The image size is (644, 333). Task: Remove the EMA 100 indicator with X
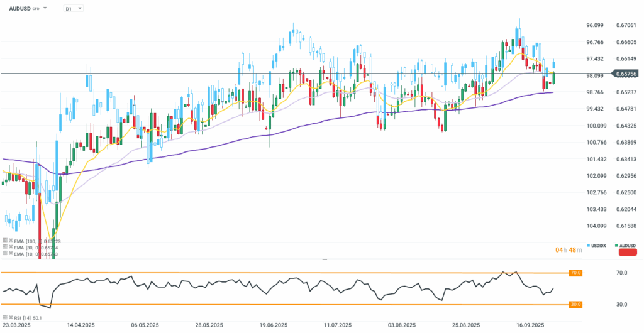tap(10, 241)
